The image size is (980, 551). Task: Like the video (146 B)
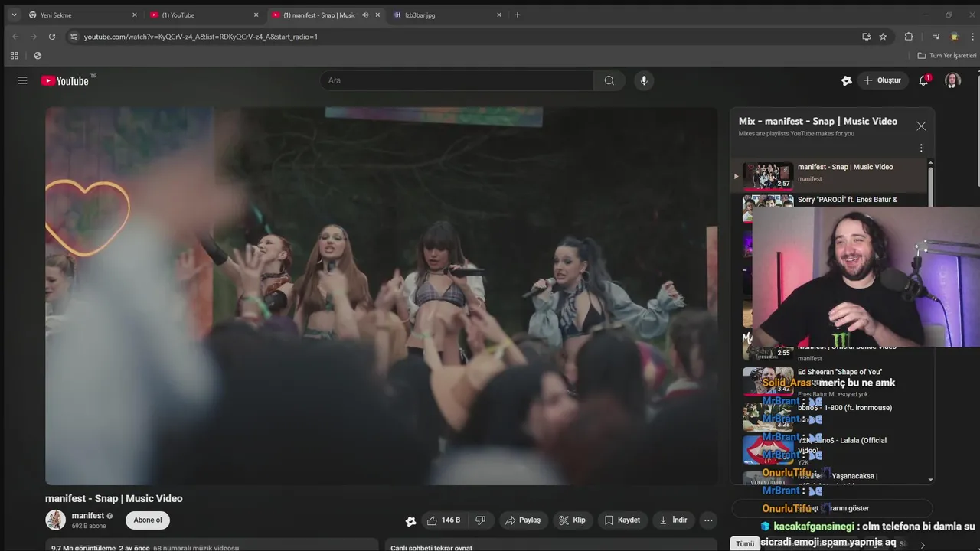444,520
